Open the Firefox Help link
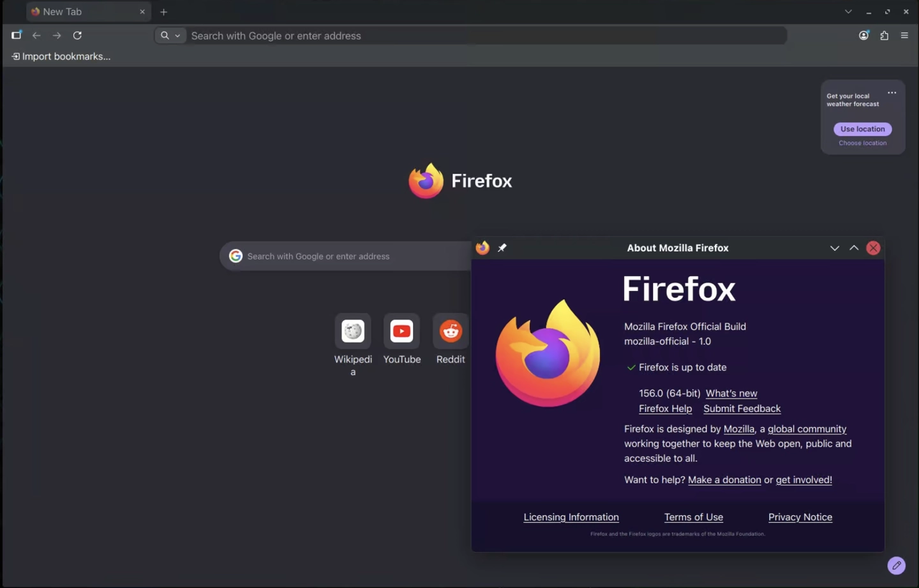Image resolution: width=919 pixels, height=588 pixels. (665, 409)
